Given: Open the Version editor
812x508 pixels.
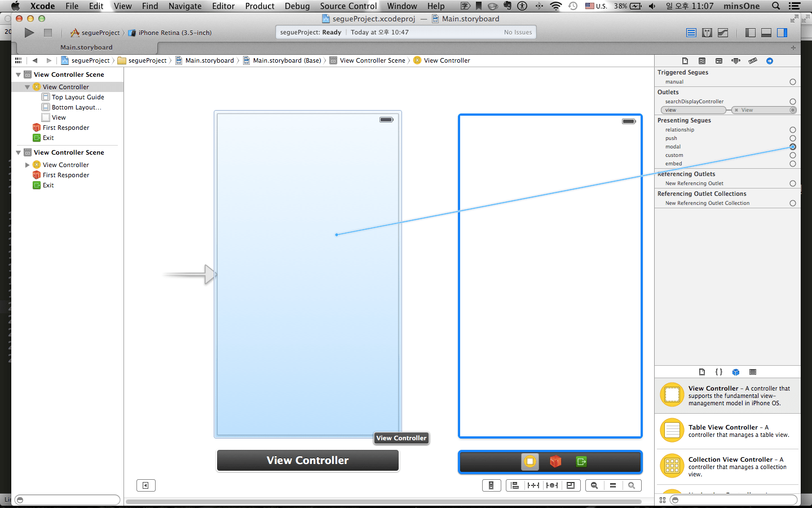Looking at the screenshot, I should pos(723,33).
